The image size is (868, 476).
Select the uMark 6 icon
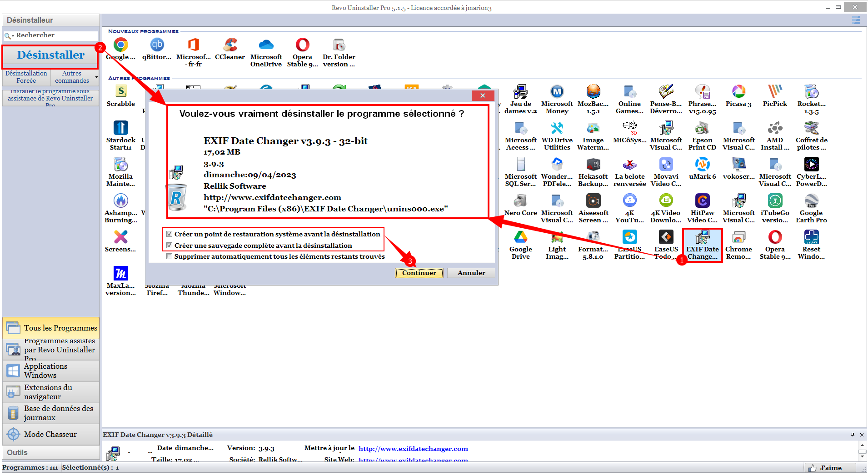(x=703, y=165)
